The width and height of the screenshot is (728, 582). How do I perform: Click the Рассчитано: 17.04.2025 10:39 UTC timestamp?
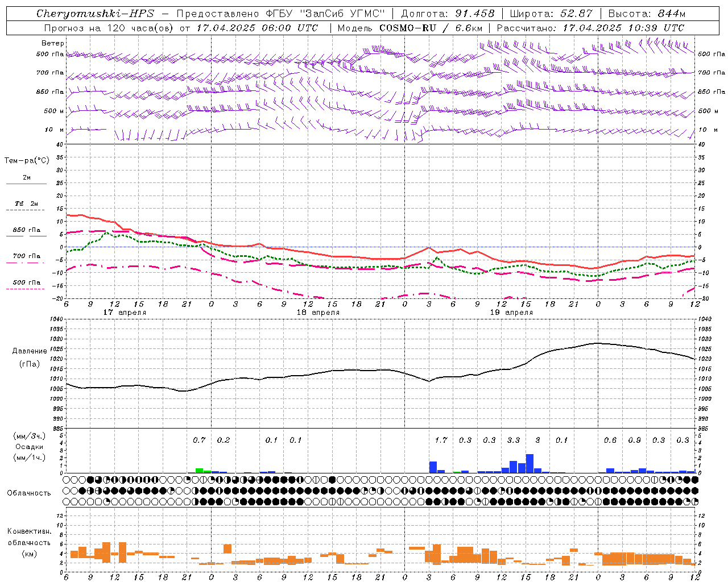pyautogui.click(x=590, y=28)
